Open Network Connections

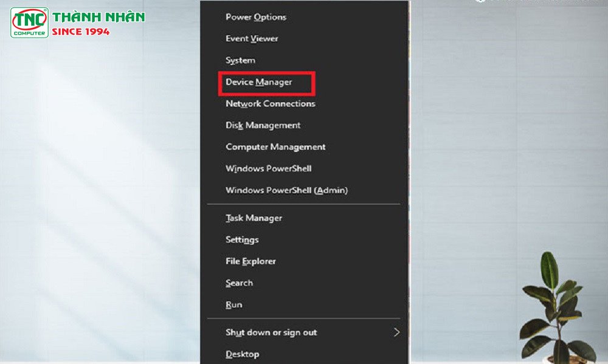click(x=269, y=103)
